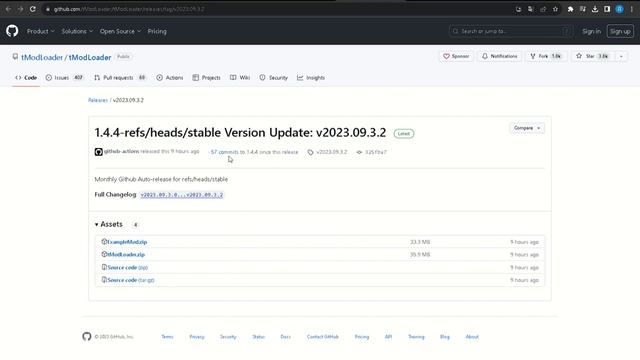This screenshot has width=640, height=360.
Task: Open the Product dropdown menu
Action: pyautogui.click(x=40, y=31)
